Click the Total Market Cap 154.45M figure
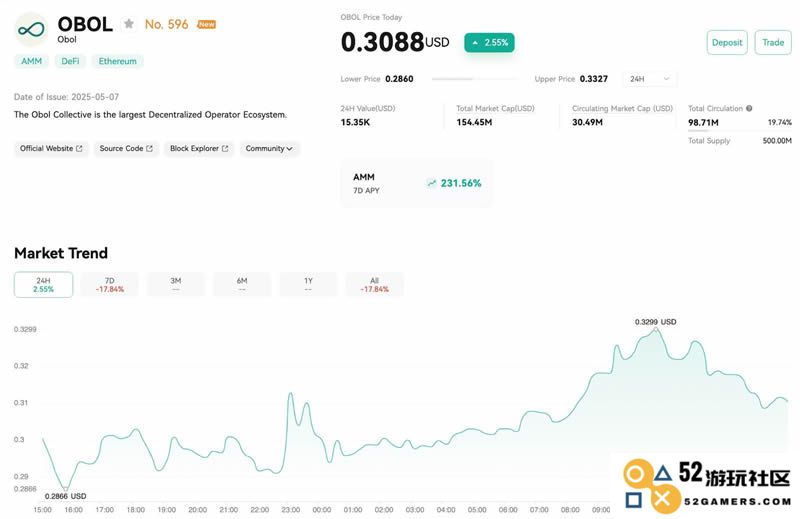Viewport: 800px width, 519px height. (474, 122)
